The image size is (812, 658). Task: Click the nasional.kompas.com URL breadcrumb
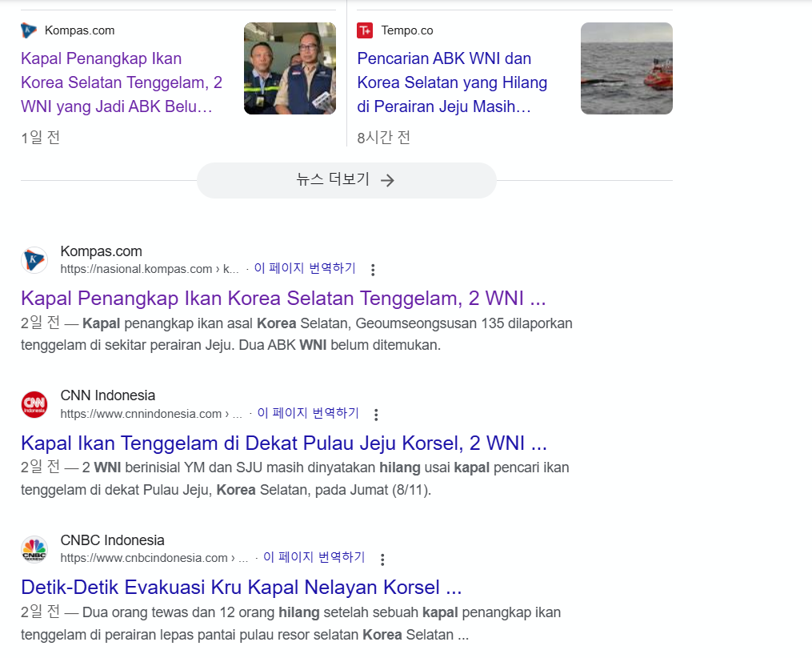tap(148, 270)
